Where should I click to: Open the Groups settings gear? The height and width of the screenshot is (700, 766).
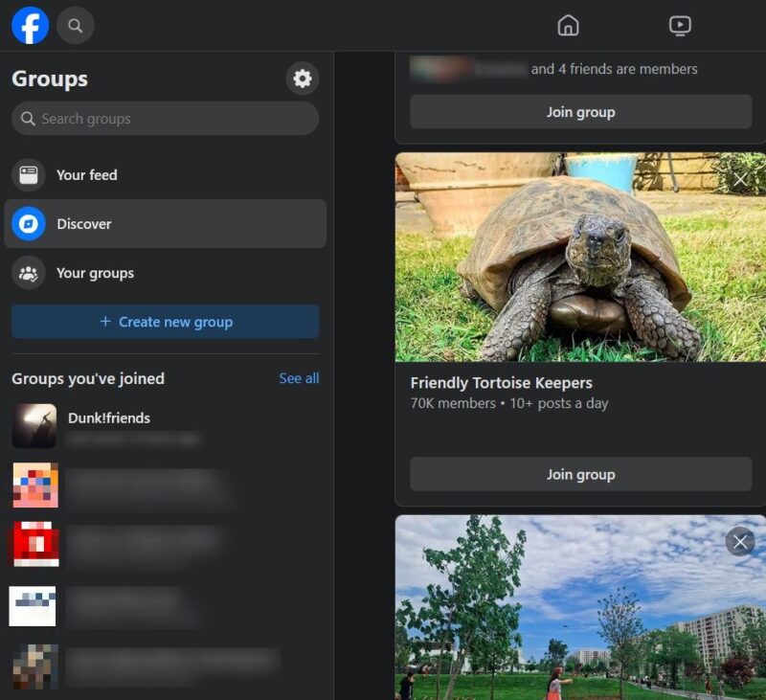pyautogui.click(x=303, y=79)
